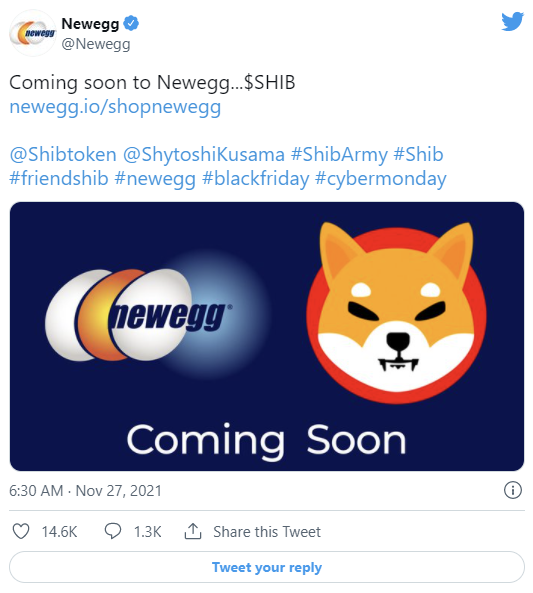Select the #cybermonday hashtag
This screenshot has height=593, width=533.
pyautogui.click(x=381, y=179)
